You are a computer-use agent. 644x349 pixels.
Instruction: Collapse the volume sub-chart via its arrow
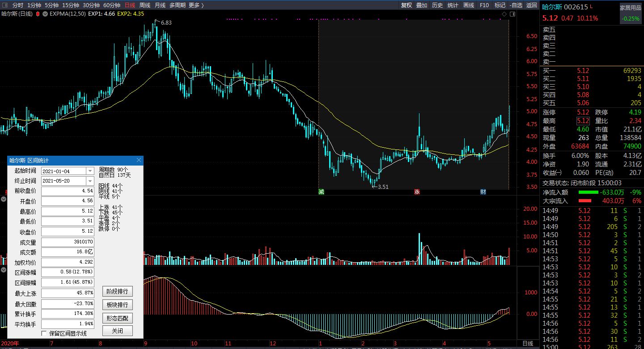point(4,199)
